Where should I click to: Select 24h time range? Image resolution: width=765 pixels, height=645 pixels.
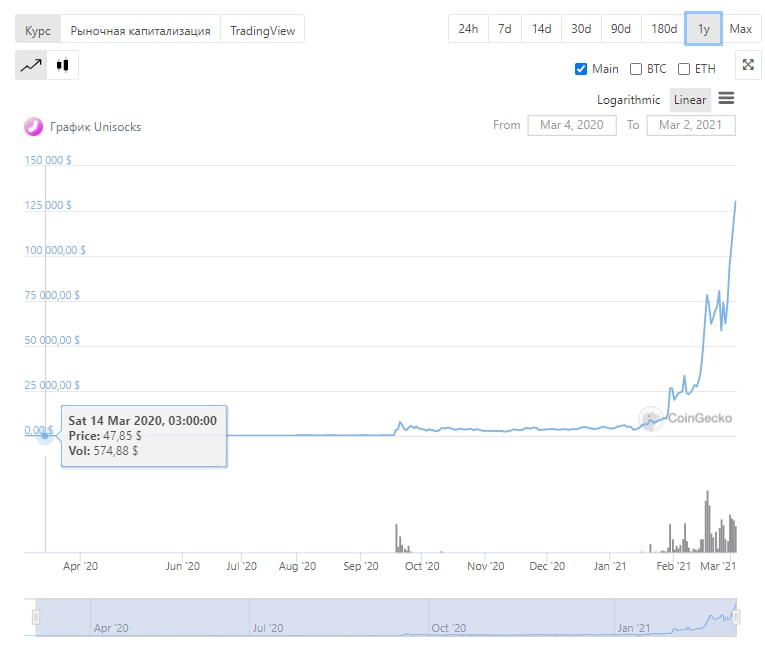pyautogui.click(x=468, y=29)
